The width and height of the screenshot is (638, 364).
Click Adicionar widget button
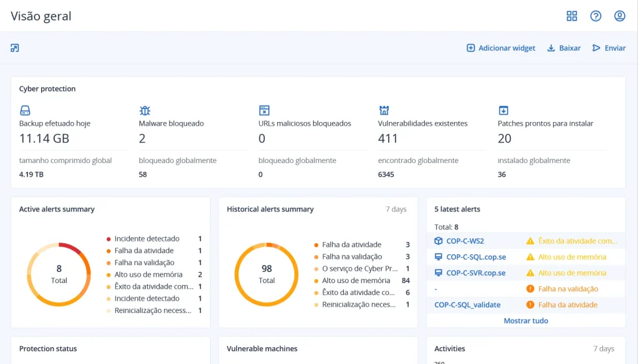pyautogui.click(x=501, y=48)
